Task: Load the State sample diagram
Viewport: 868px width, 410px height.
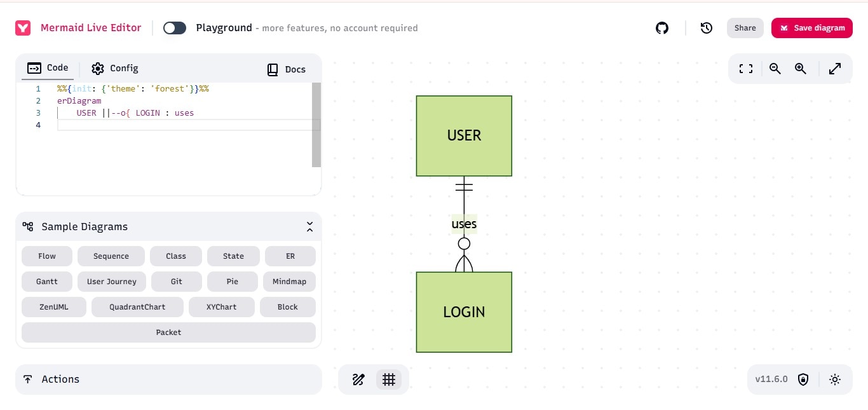Action: [233, 256]
